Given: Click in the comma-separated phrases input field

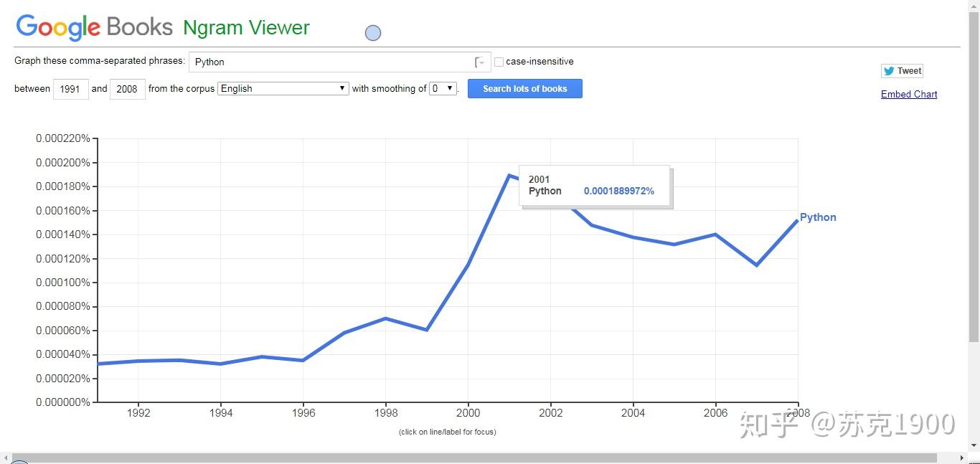Looking at the screenshot, I should [330, 62].
